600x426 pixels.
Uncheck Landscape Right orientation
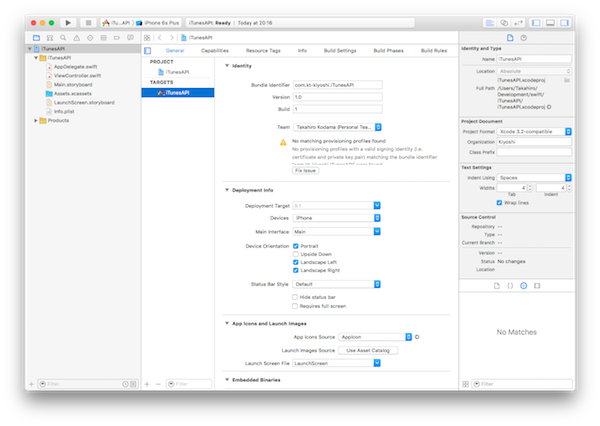coord(295,270)
